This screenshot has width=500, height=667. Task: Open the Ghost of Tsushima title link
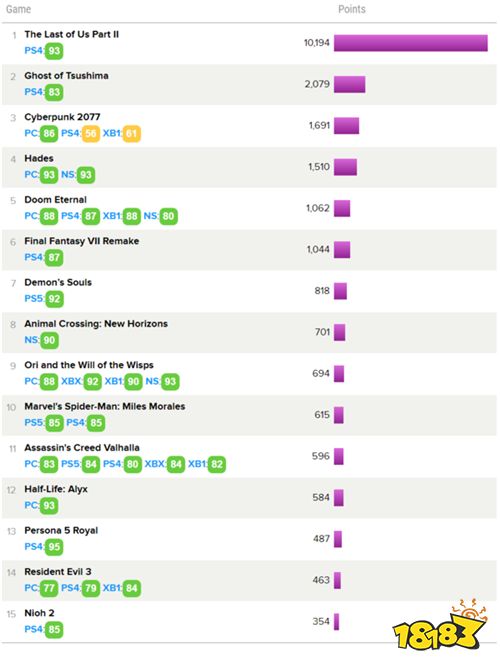(66, 76)
